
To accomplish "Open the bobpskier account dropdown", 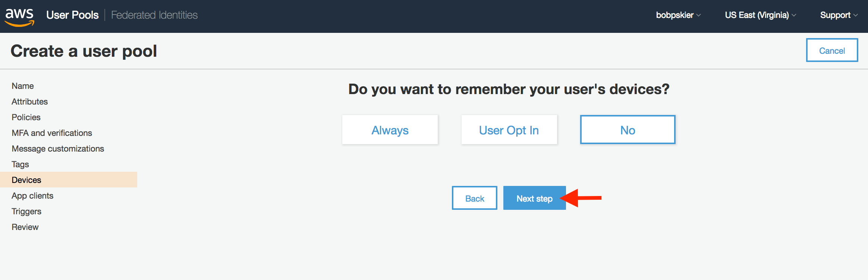I will [x=678, y=15].
